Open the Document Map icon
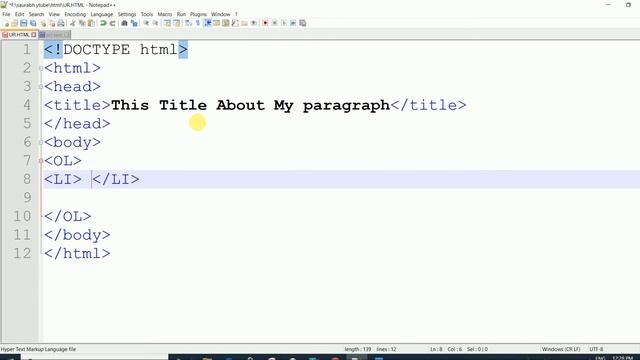This screenshot has height=360, width=640. pyautogui.click(x=225, y=23)
